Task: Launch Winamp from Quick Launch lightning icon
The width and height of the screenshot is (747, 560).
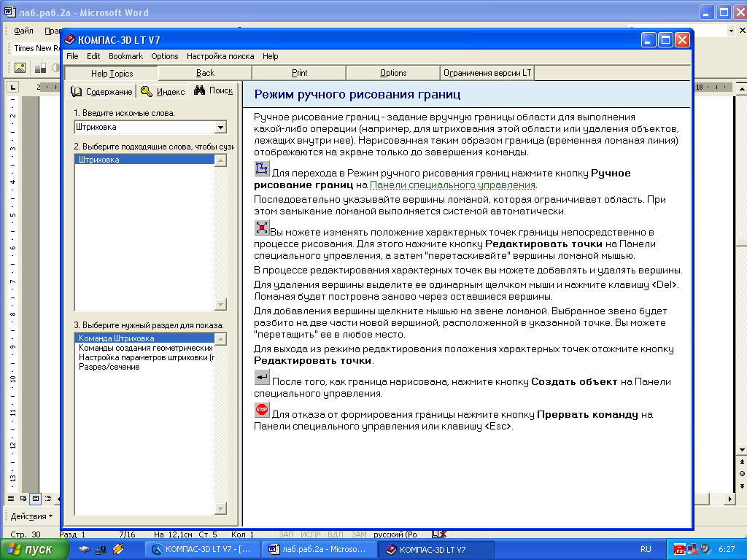Action: 117,550
